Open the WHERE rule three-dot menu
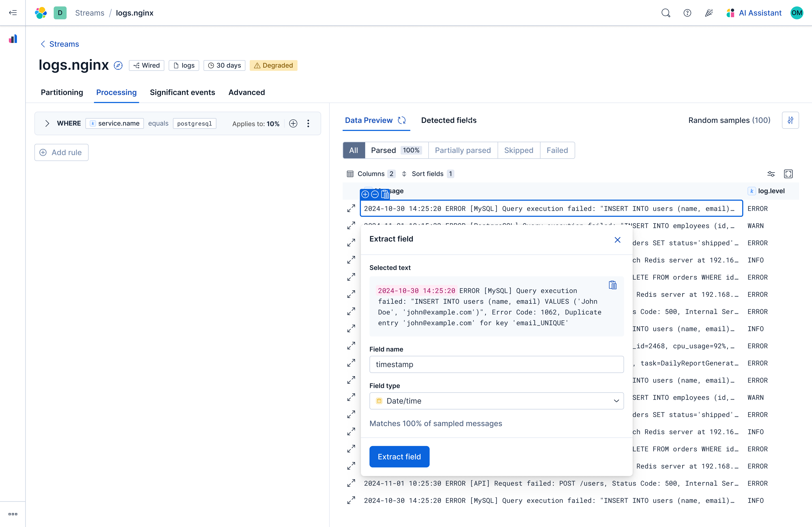 pyautogui.click(x=308, y=123)
